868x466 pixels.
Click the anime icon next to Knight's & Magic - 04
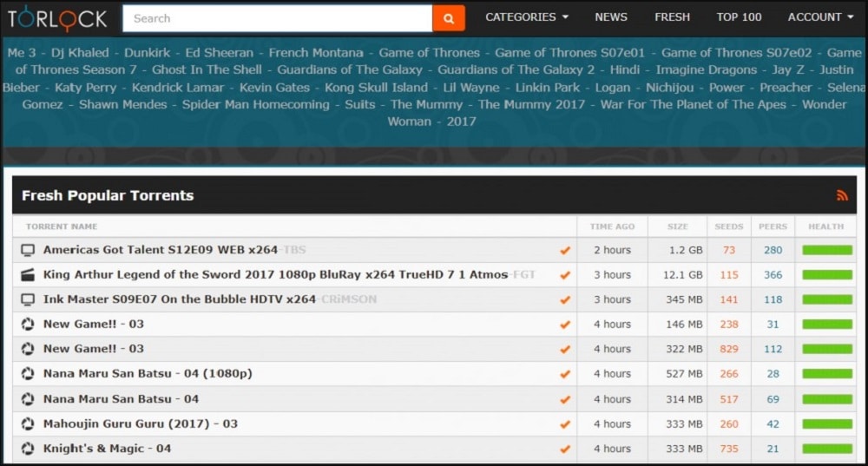[28, 449]
